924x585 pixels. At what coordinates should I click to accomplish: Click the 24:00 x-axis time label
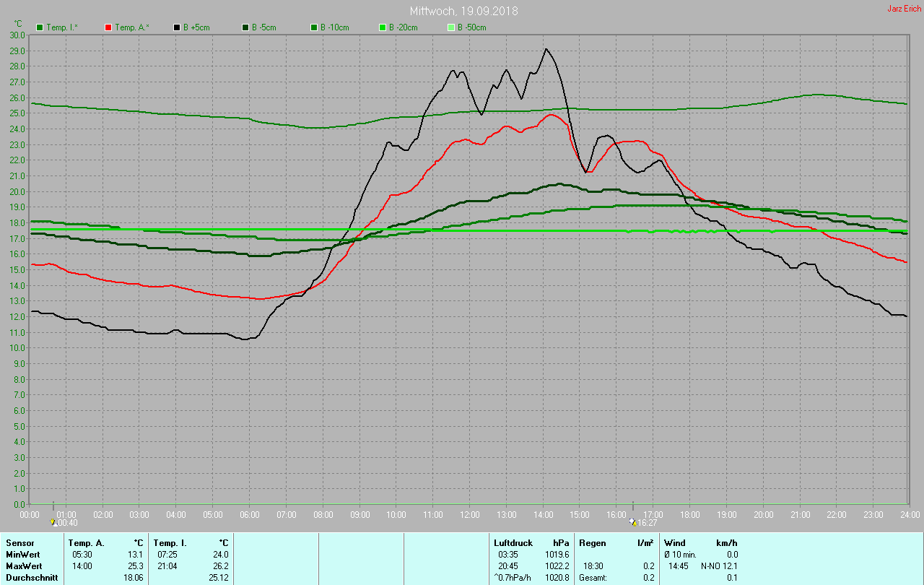[x=910, y=514]
